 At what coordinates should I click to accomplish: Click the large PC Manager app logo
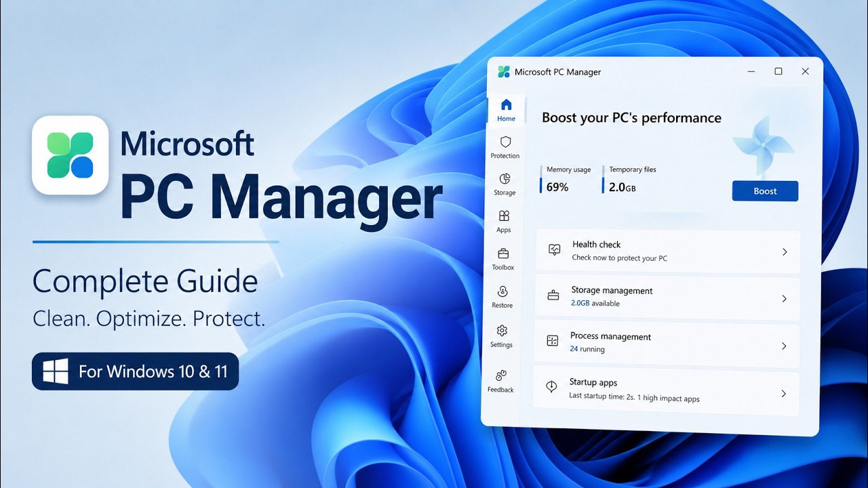click(71, 155)
